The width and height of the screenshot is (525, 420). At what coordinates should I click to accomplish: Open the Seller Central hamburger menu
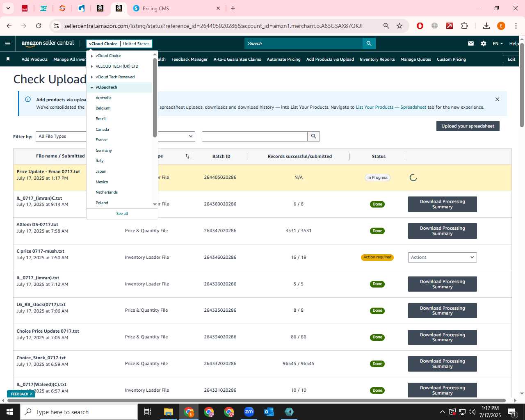tap(8, 43)
